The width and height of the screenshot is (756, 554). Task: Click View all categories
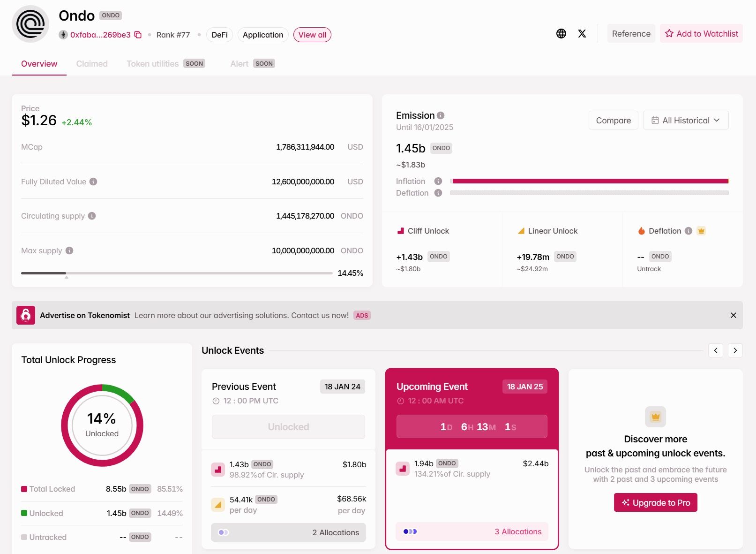coord(312,35)
